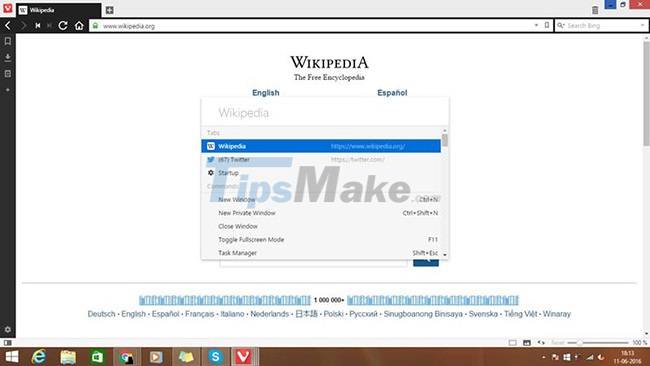This screenshot has width=650, height=366.
Task: Open Polski link in language list
Action: pos(333,314)
